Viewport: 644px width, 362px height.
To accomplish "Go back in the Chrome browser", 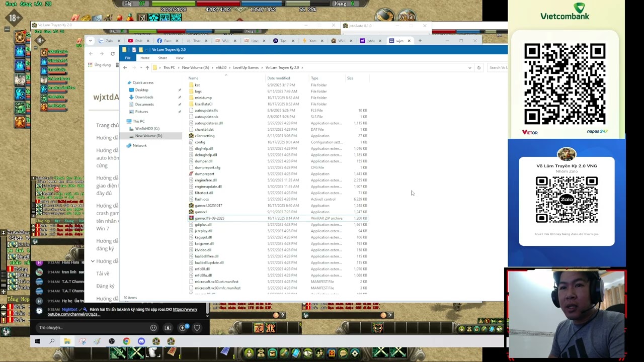I will [91, 54].
